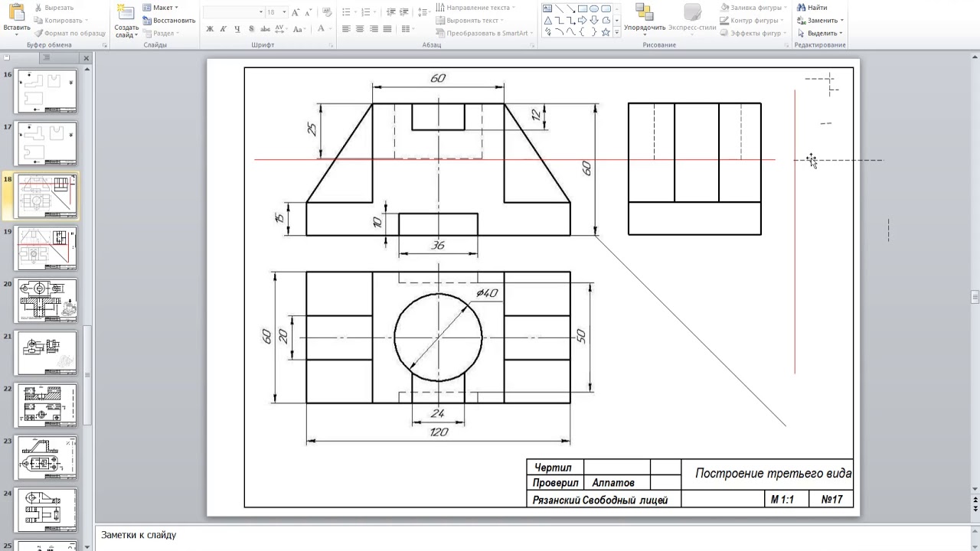Select the Arrow line shape

571,8
